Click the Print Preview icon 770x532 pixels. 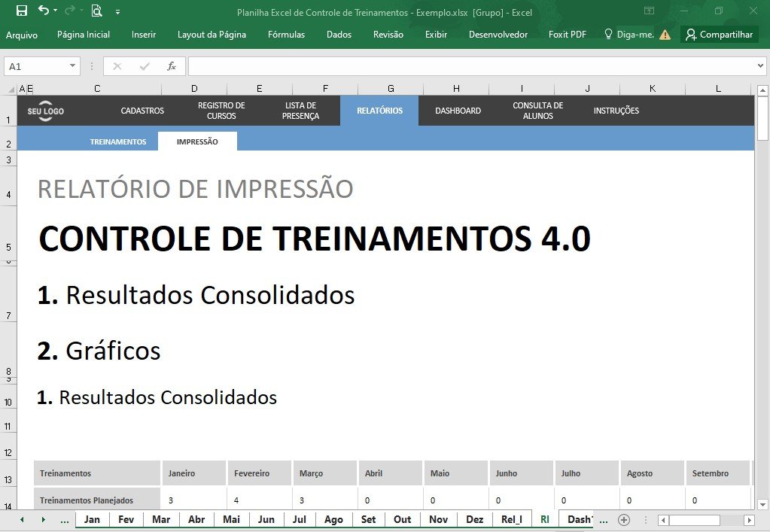[97, 11]
